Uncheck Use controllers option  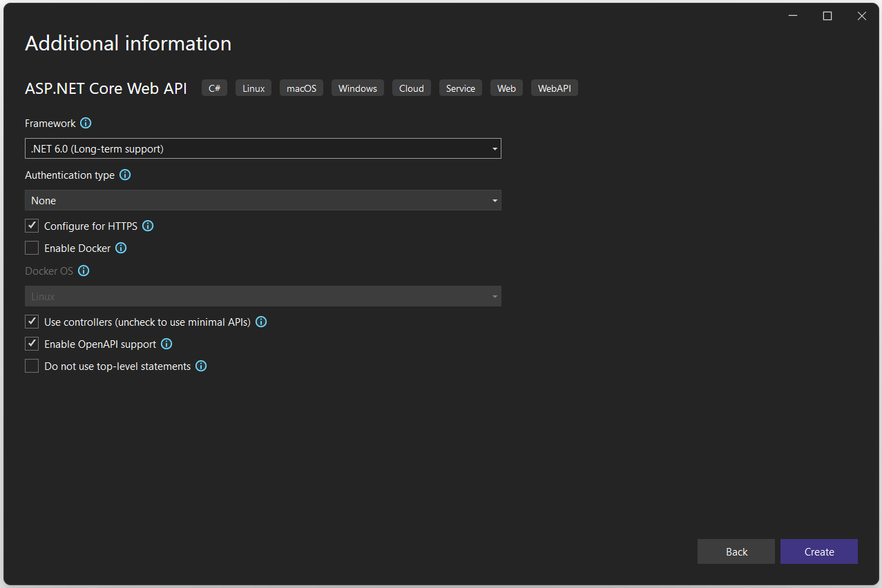tap(31, 321)
